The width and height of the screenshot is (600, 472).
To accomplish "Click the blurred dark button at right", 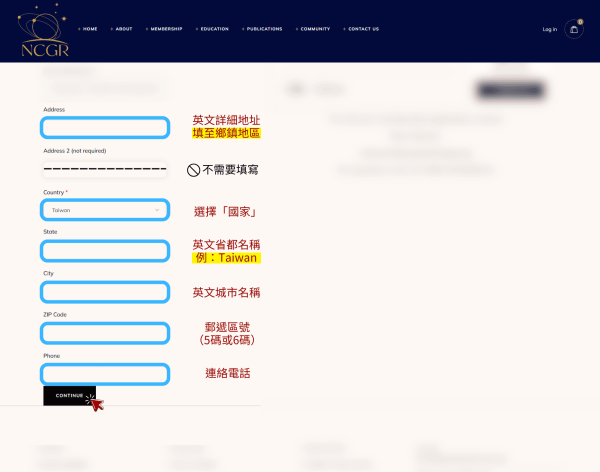I will pos(510,90).
